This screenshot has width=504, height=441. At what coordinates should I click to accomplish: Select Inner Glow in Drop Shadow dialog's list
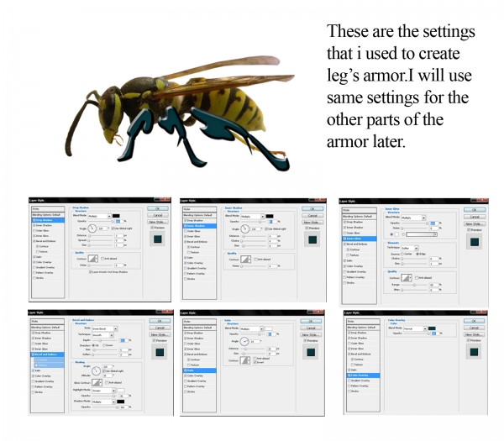(x=48, y=236)
